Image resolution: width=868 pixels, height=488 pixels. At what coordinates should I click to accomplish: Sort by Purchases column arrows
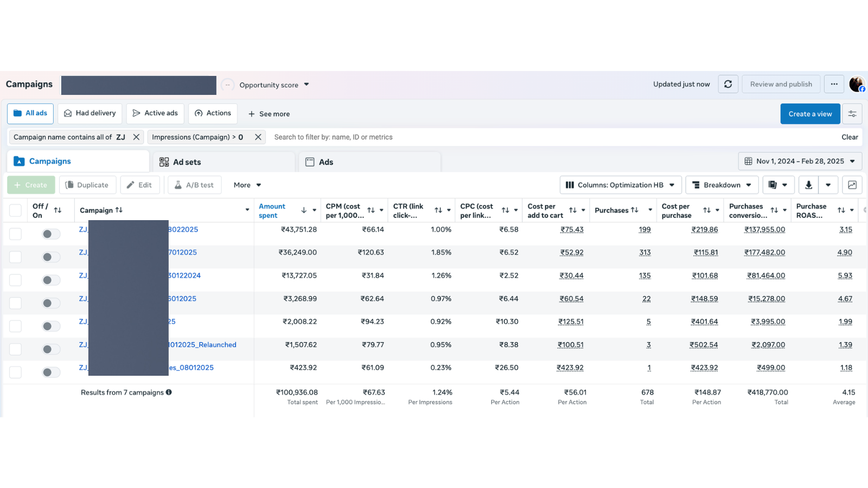point(635,210)
